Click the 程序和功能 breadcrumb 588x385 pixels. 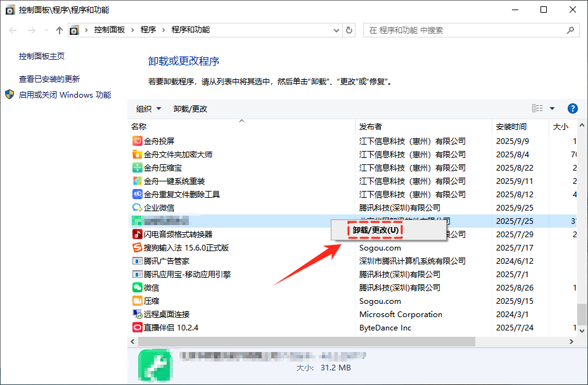pyautogui.click(x=191, y=30)
